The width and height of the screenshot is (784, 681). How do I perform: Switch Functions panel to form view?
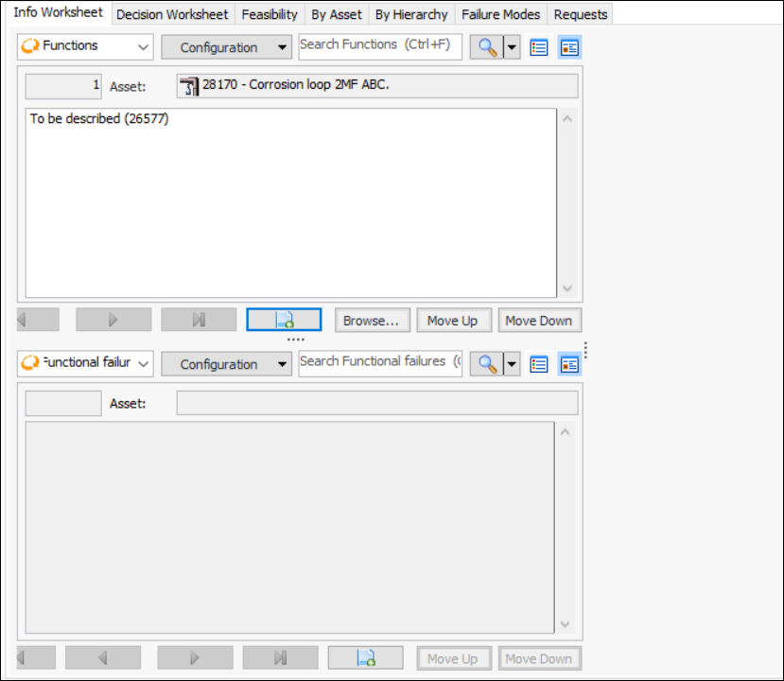[x=569, y=48]
